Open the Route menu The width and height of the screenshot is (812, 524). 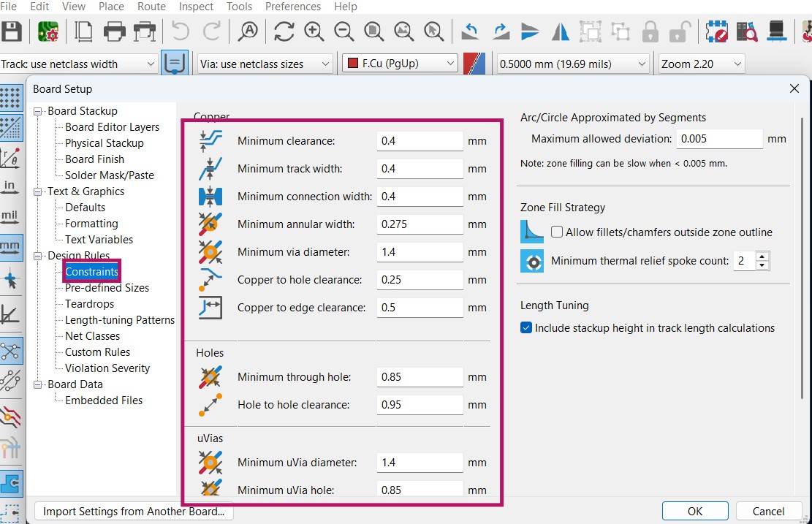[x=151, y=7]
